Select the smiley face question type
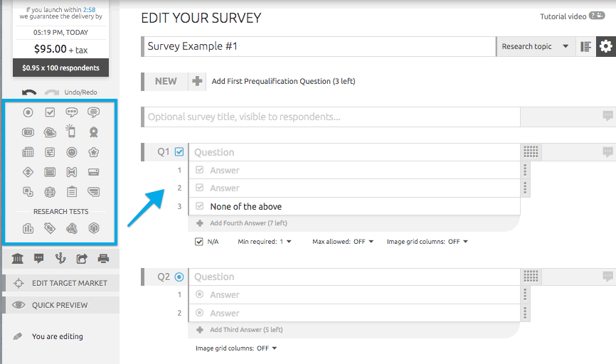Screen dimensions: 616x364 click(x=71, y=152)
